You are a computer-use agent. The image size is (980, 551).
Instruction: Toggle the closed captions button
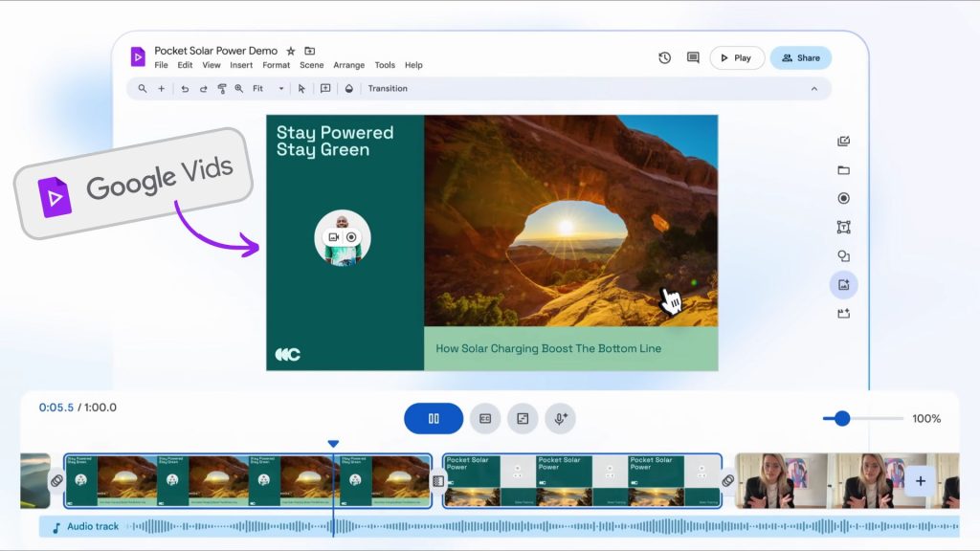[x=485, y=419]
